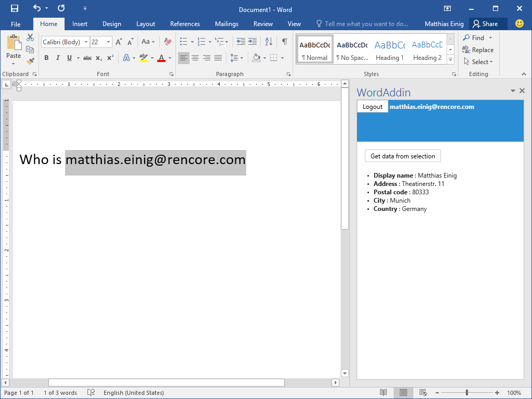Switch to the References tab

tap(185, 24)
